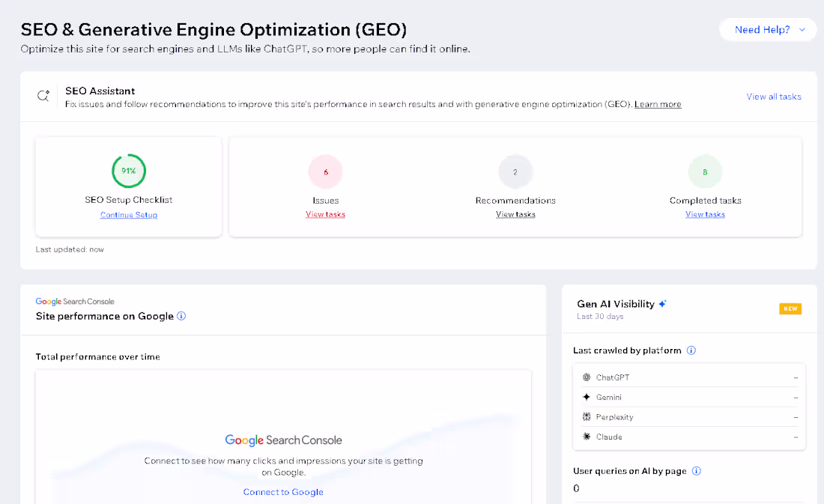
Task: Open the Need Help? dropdown
Action: tap(769, 29)
